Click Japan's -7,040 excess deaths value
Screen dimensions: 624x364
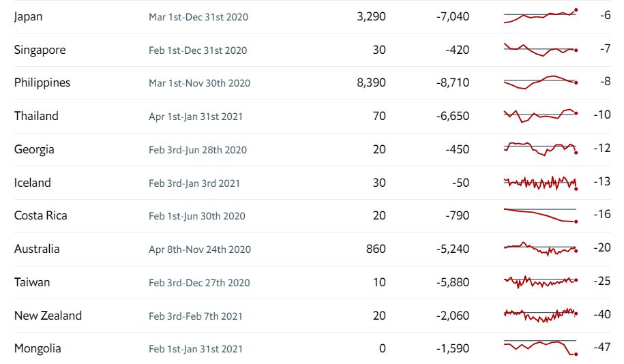(x=453, y=16)
